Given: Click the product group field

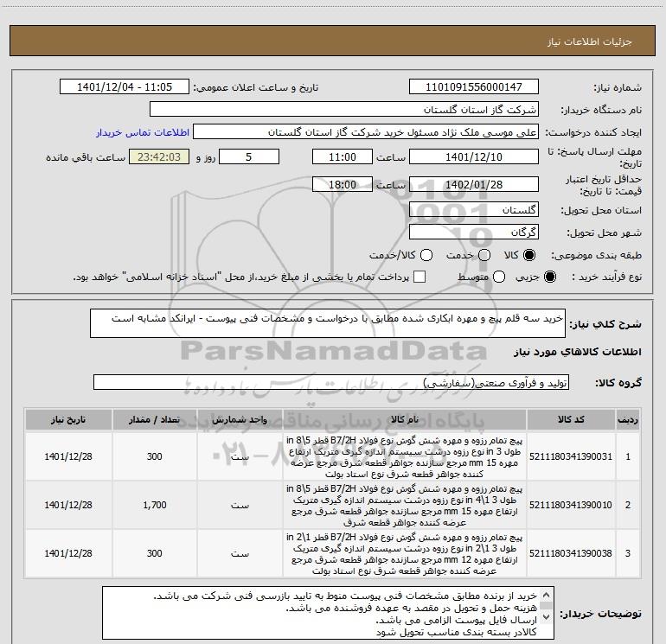Looking at the screenshot, I should 331,382.
